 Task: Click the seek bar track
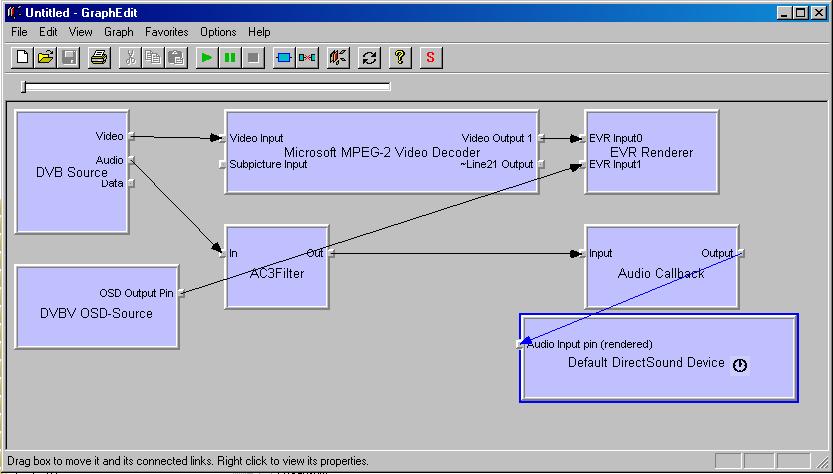click(207, 87)
